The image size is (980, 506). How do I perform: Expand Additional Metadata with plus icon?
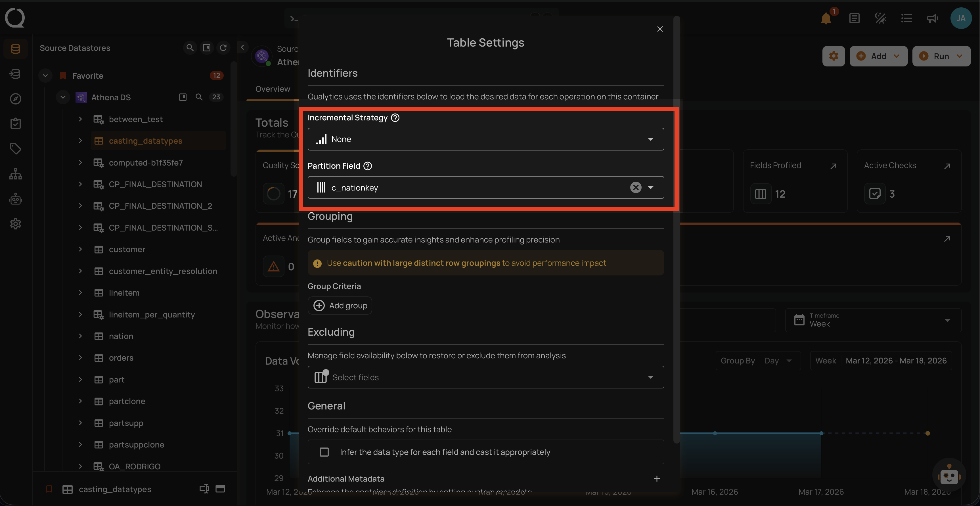coord(657,479)
